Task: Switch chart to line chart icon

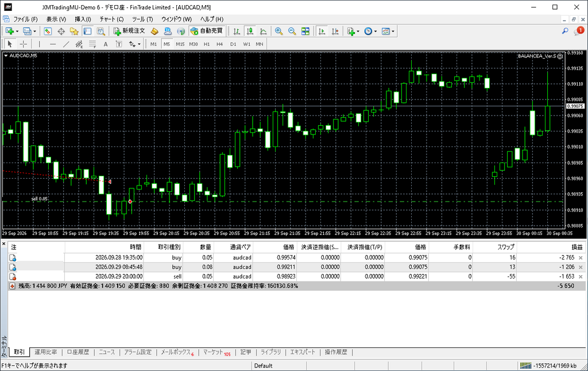Action: [x=263, y=31]
